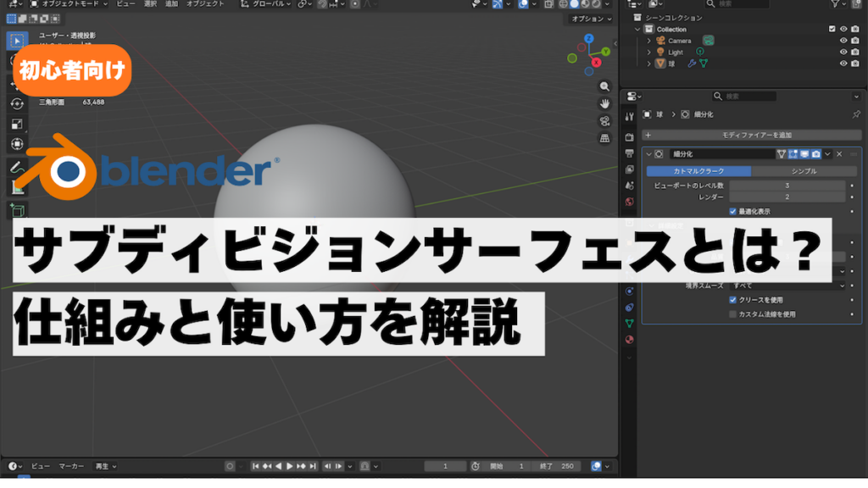Uncheck the Collection exclude checkbox

coord(832,29)
